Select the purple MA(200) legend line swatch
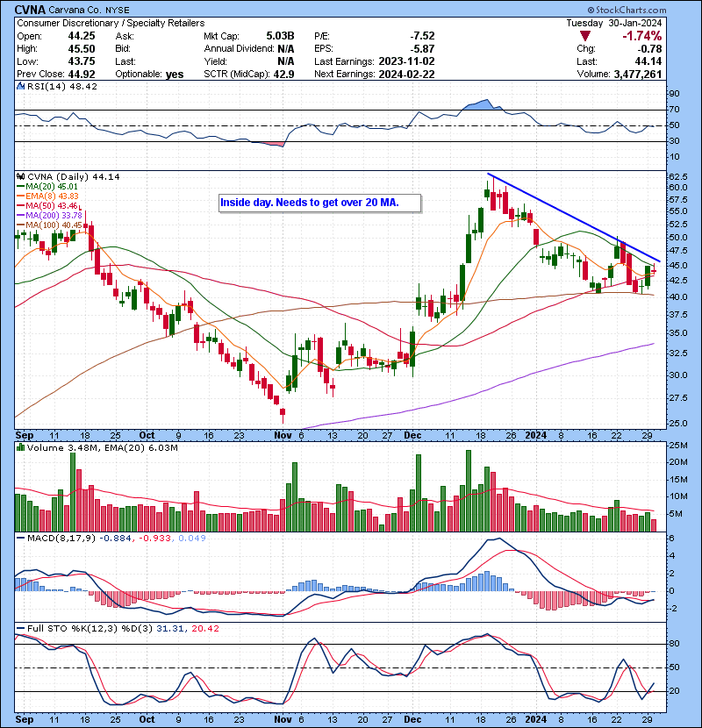 coord(20,215)
